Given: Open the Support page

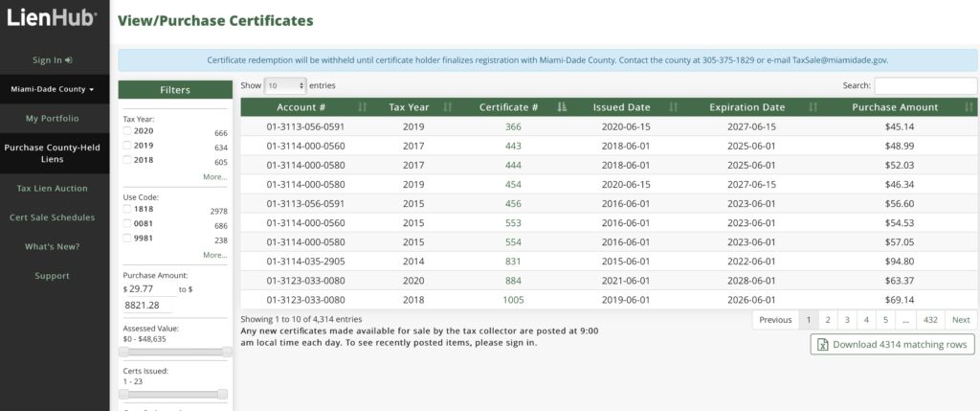Looking at the screenshot, I should 53,276.
